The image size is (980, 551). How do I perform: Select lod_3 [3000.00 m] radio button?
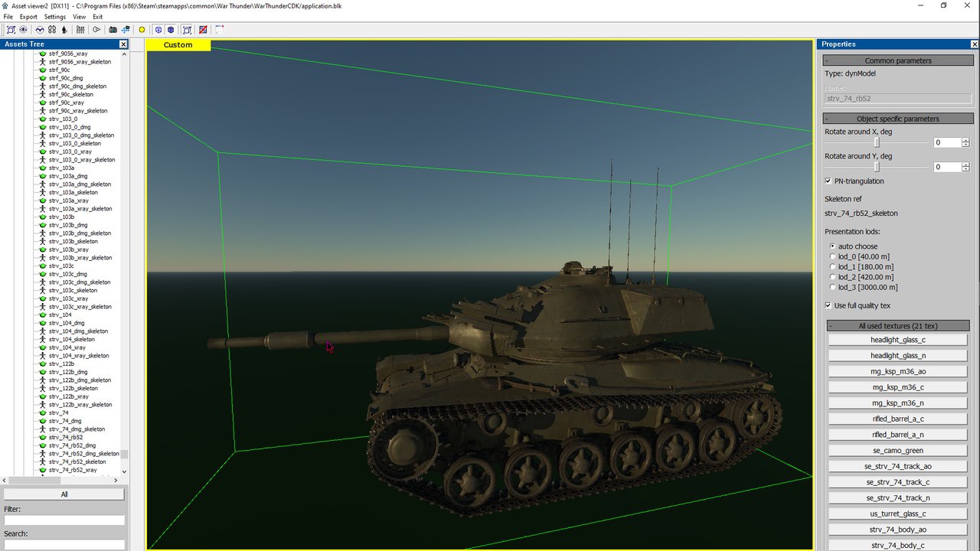coord(832,287)
